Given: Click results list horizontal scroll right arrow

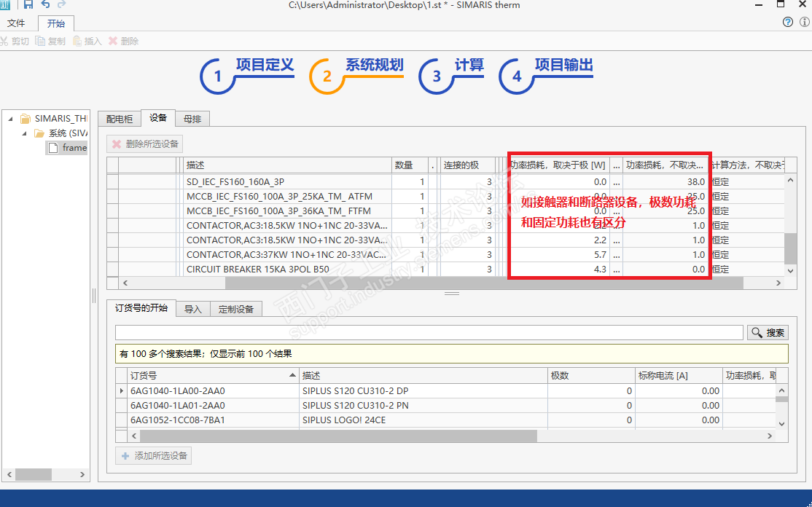Looking at the screenshot, I should pyautogui.click(x=770, y=436).
